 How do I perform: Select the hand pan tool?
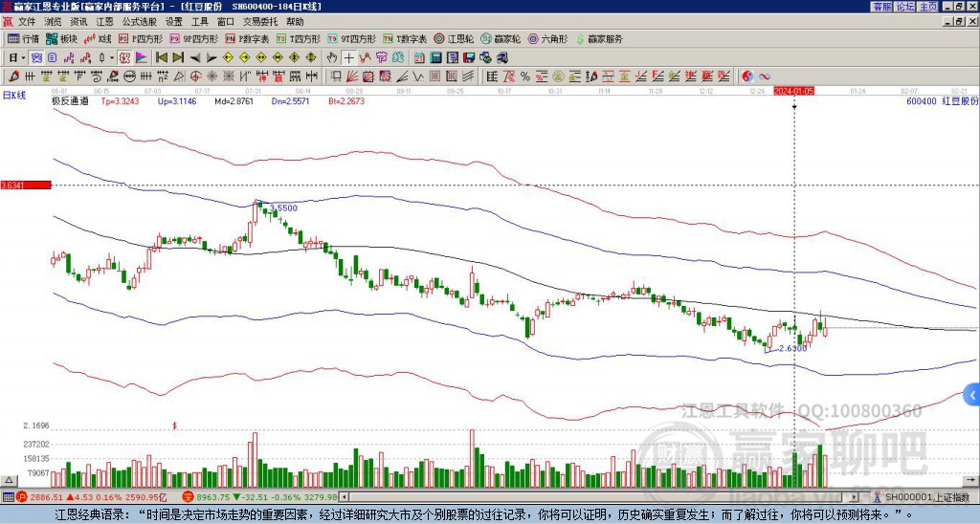point(331,57)
